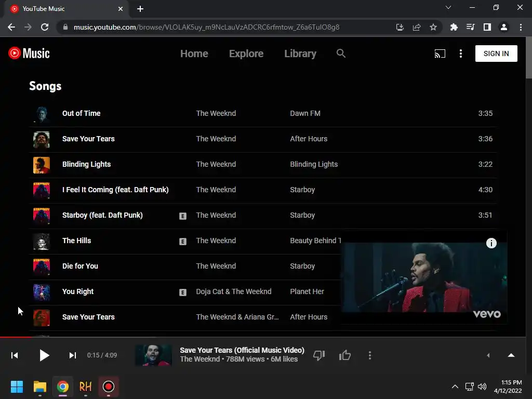Click the 3:51 duration for Starboy
Screen dimensions: 532x399
coord(485,215)
